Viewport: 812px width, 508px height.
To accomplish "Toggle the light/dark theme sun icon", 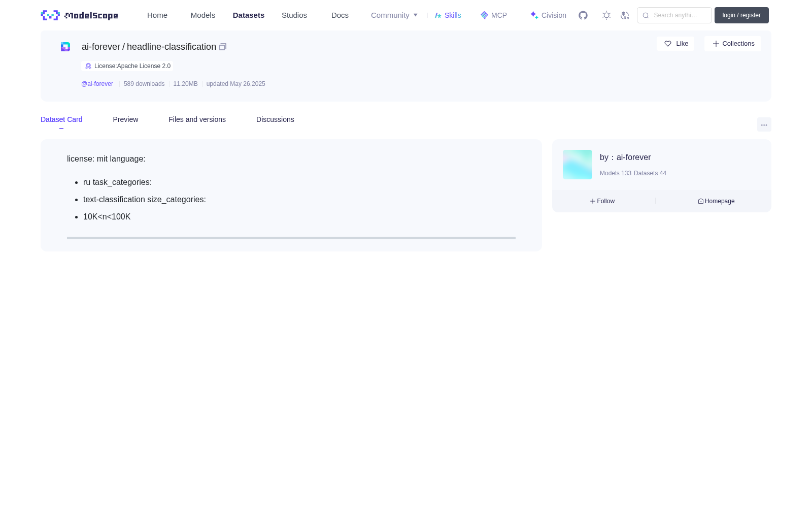I will click(x=606, y=15).
